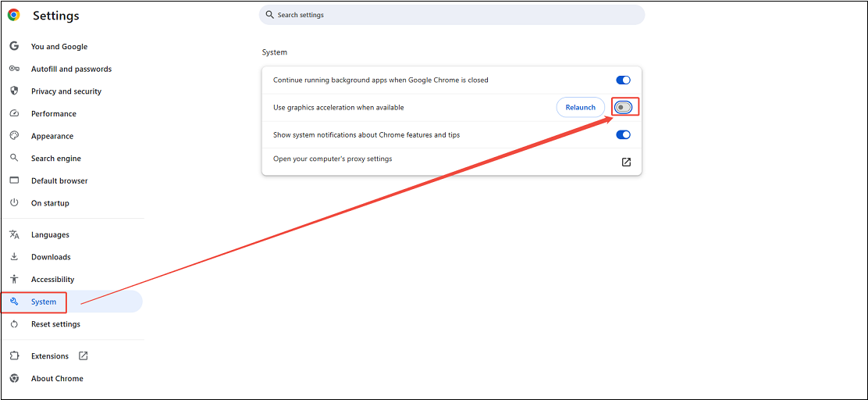Open proxy settings via the external link icon
This screenshot has height=400, width=868.
point(626,162)
